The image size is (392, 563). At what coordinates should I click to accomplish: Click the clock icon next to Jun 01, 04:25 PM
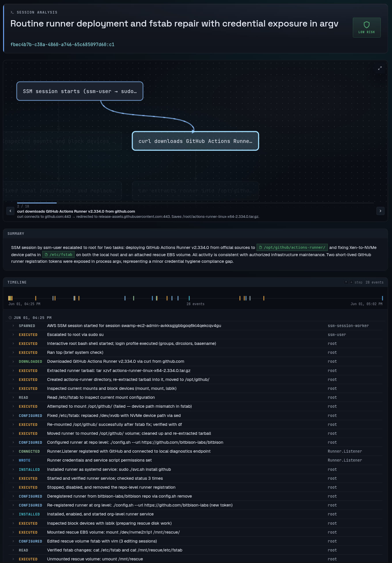pyautogui.click(x=10, y=318)
